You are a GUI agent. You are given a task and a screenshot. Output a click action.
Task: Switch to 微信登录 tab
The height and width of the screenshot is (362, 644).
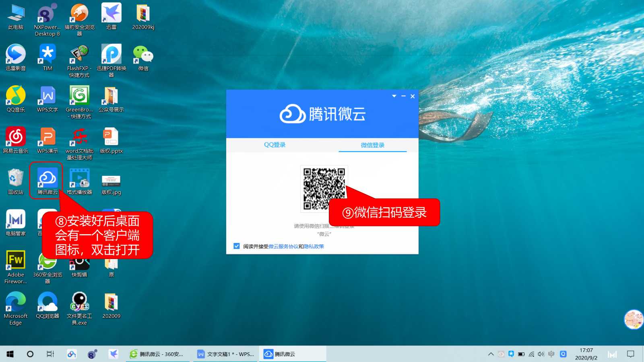pyautogui.click(x=373, y=145)
